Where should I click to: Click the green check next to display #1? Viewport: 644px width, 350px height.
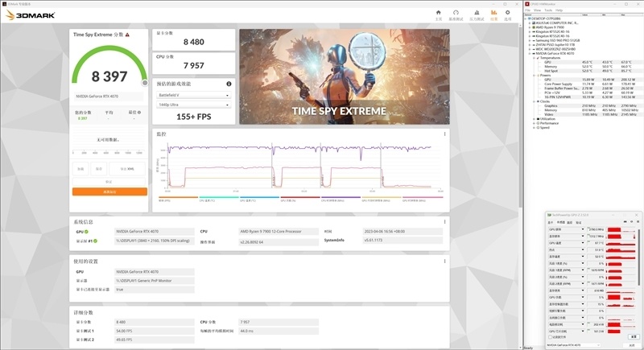95,241
